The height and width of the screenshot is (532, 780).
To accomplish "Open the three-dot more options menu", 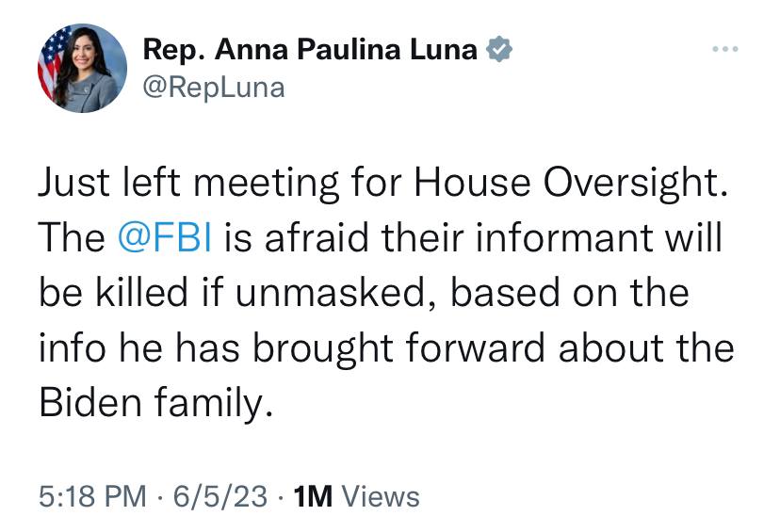I will click(x=725, y=49).
